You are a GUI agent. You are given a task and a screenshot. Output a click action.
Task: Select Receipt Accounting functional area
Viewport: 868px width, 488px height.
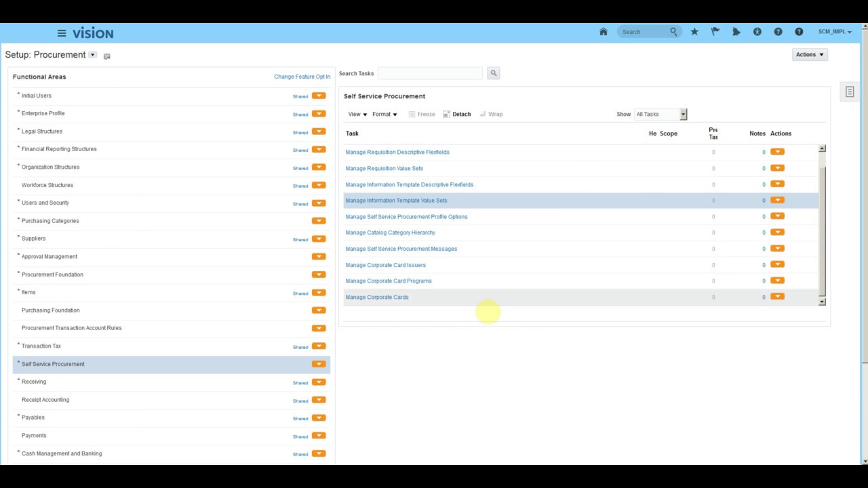click(45, 400)
